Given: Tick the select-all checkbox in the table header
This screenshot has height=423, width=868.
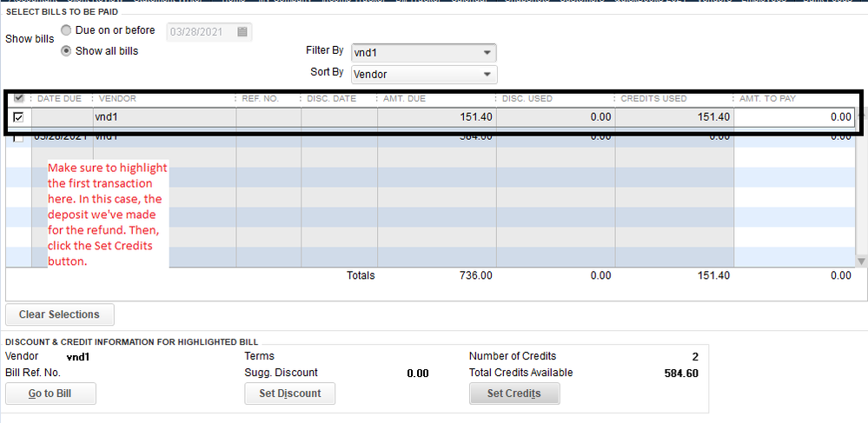Looking at the screenshot, I should [x=19, y=99].
